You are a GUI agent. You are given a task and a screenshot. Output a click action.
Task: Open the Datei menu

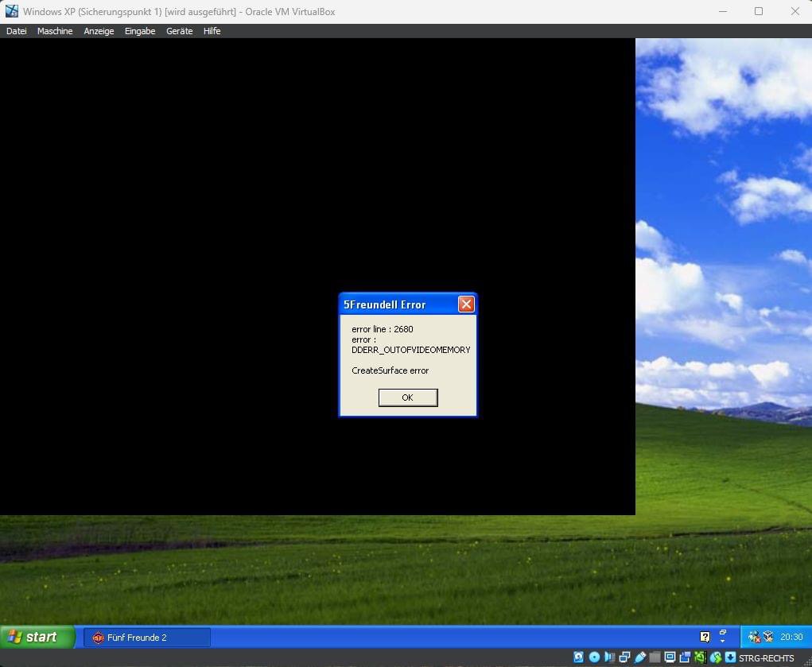17,31
